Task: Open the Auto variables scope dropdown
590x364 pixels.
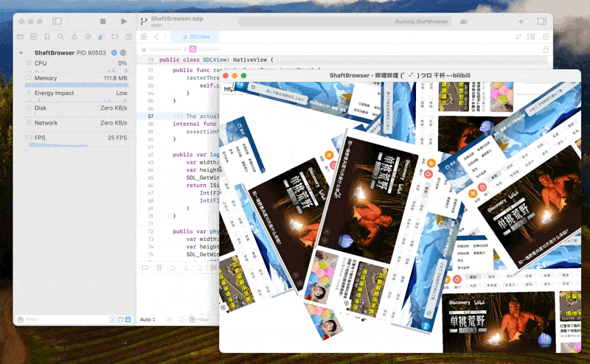Action: click(147, 320)
